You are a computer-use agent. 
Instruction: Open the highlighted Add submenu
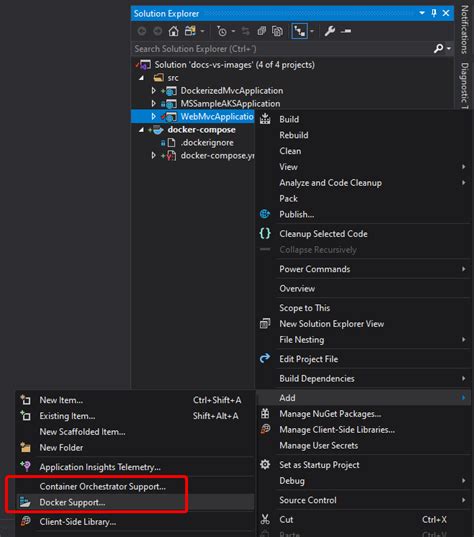[x=363, y=398]
